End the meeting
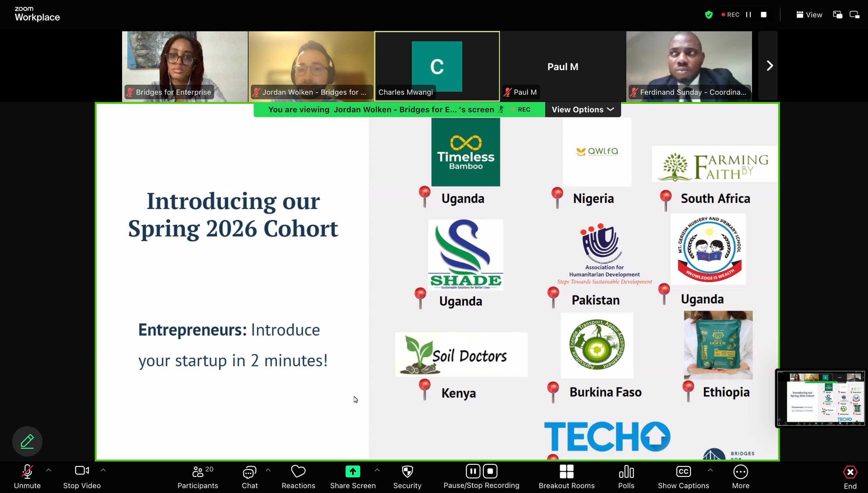The height and width of the screenshot is (493, 868). click(x=850, y=476)
